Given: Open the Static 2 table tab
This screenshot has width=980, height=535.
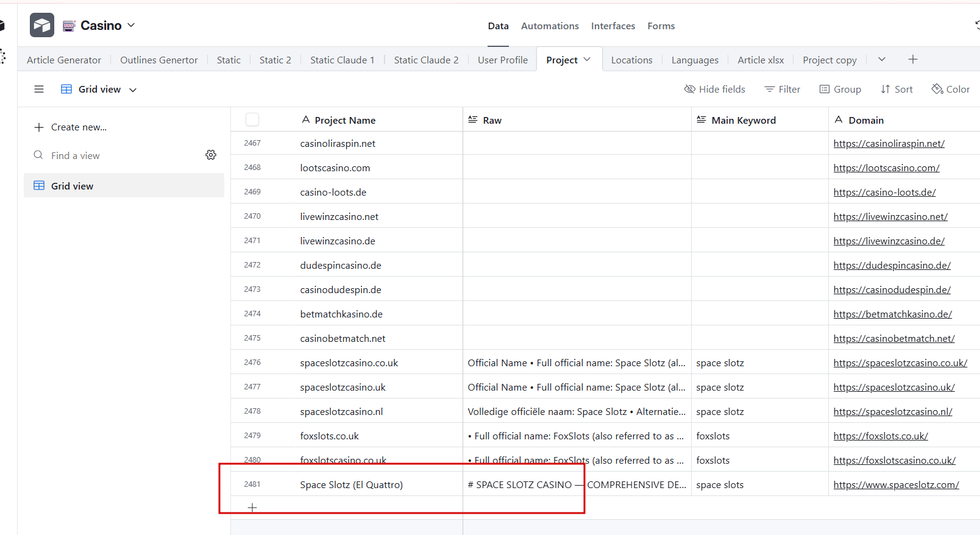Looking at the screenshot, I should tap(275, 60).
